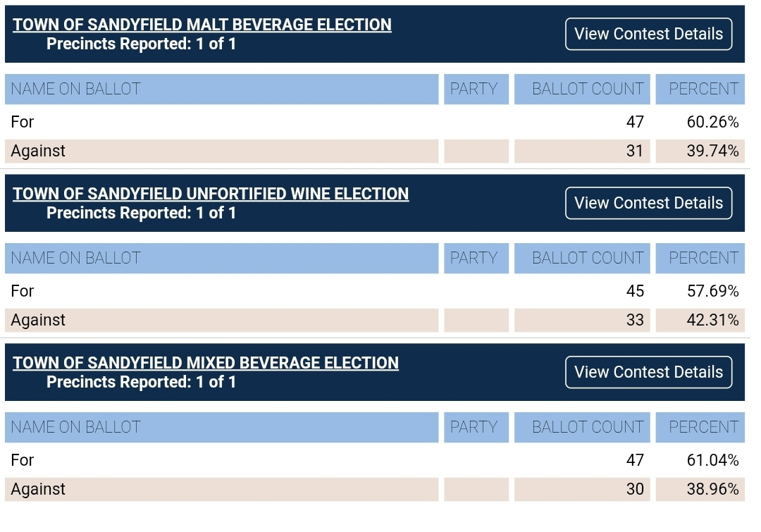Click Name on Ballot header in Malt Beverage table
This screenshot has width=761, height=532.
[76, 89]
